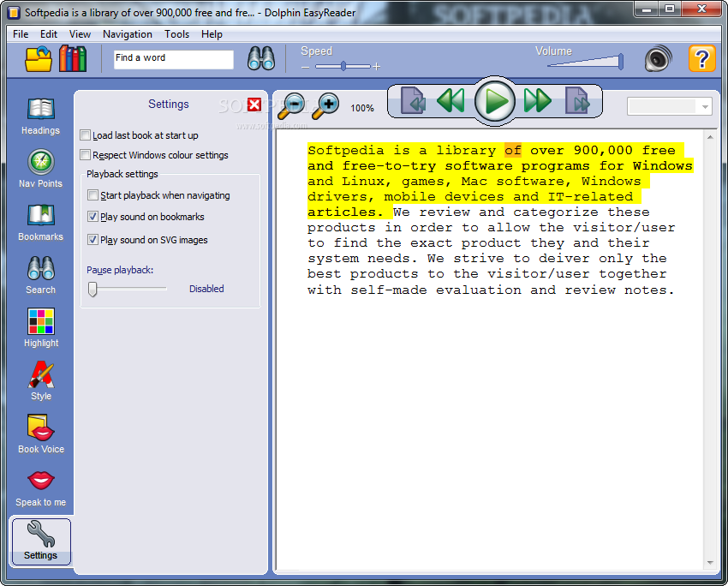Viewport: 728px width, 586px height.
Task: Decrease speed with the minus sign
Action: (x=305, y=68)
